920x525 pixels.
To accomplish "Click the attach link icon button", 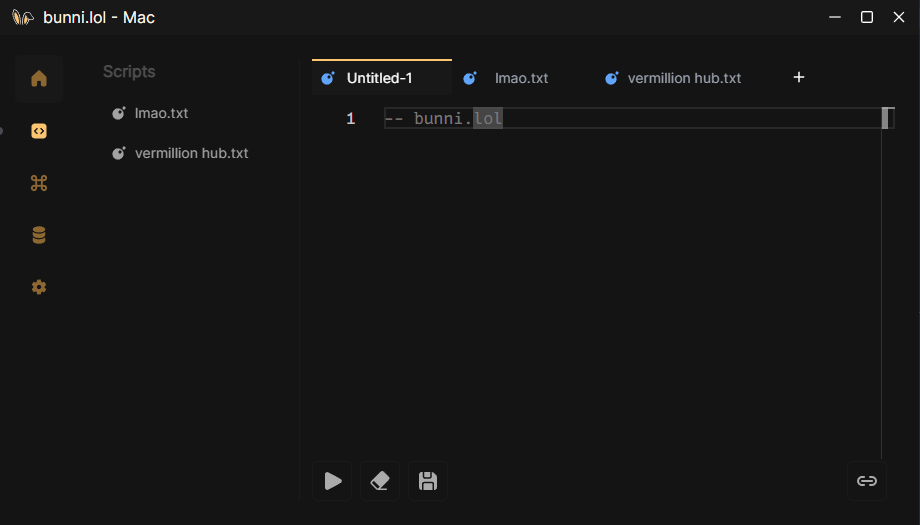I will pyautogui.click(x=867, y=481).
